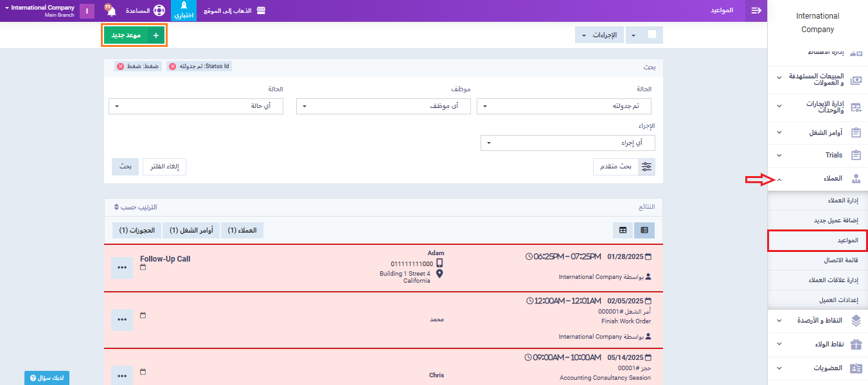Screen dimensions: 868x385
Task: Click the notification bell icon
Action: (x=111, y=11)
